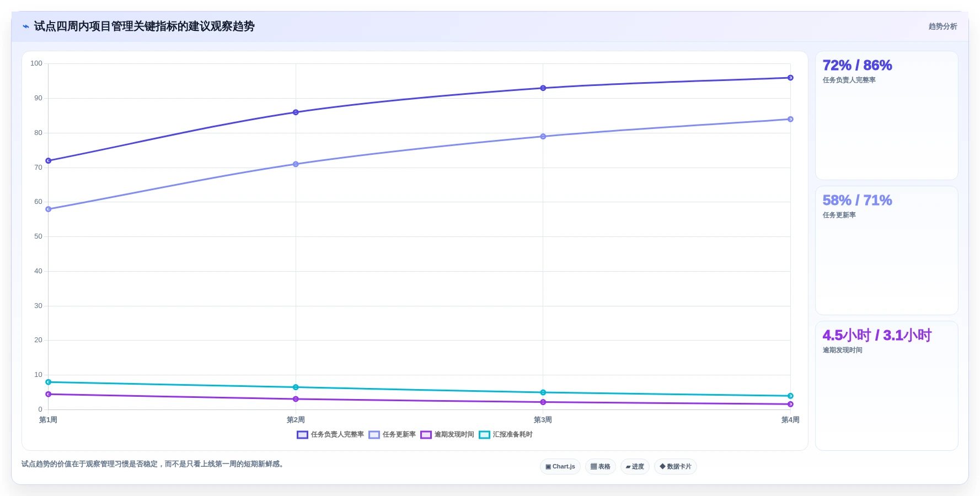Click the 第2周 x-axis label
This screenshot has height=496, width=980.
(x=296, y=420)
